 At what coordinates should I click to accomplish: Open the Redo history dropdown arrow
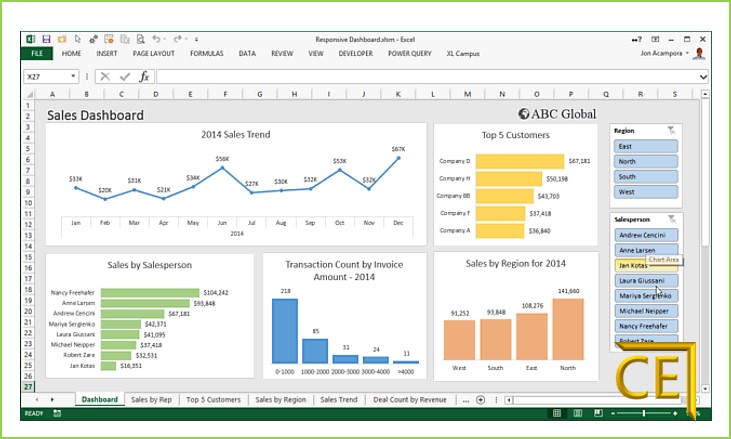pos(186,39)
